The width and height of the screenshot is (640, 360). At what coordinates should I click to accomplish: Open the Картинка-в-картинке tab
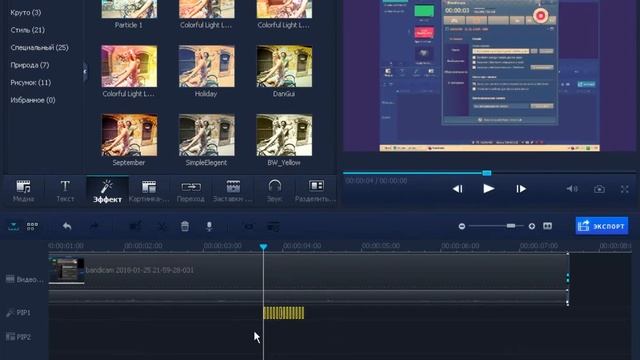click(x=149, y=191)
